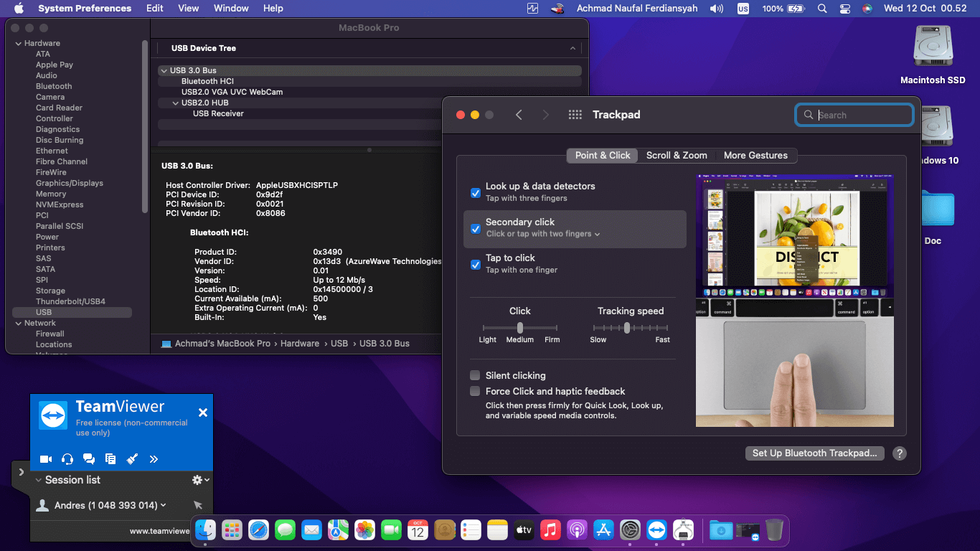Enable Silent clicking

pyautogui.click(x=475, y=375)
